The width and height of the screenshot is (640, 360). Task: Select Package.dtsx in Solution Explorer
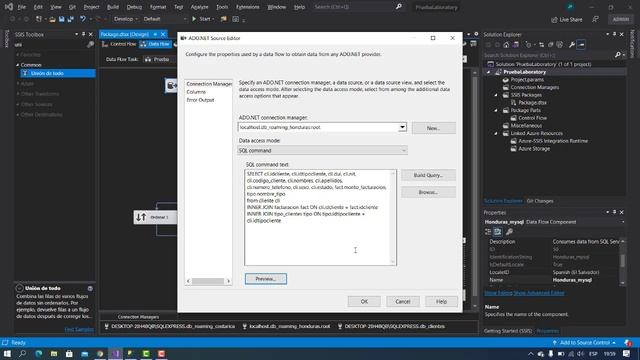click(532, 103)
